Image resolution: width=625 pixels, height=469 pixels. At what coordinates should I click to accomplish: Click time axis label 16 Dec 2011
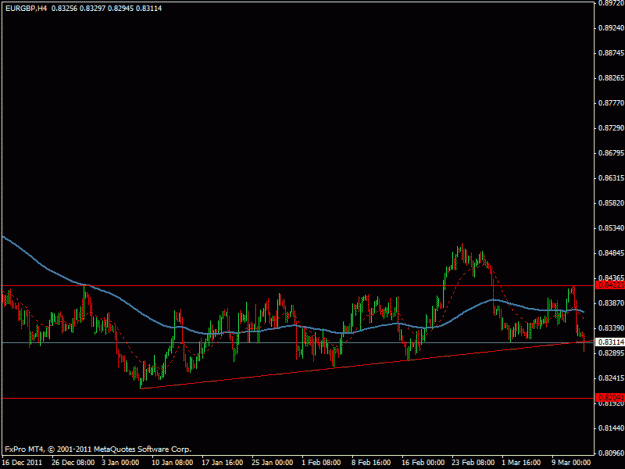(x=22, y=463)
